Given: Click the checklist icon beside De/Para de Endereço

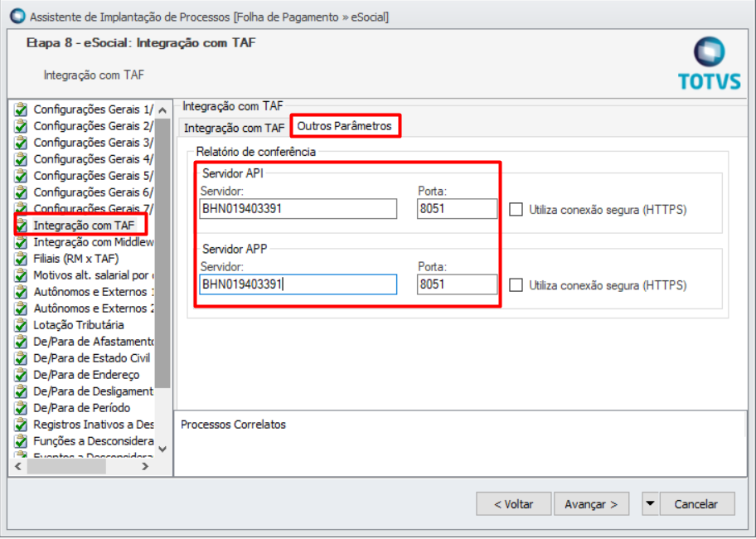Looking at the screenshot, I should (x=21, y=375).
